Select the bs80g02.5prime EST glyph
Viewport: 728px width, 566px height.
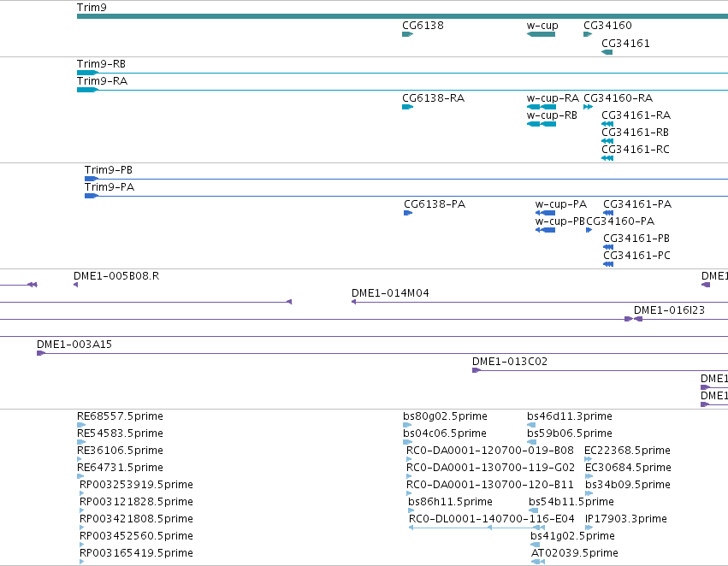point(408,426)
